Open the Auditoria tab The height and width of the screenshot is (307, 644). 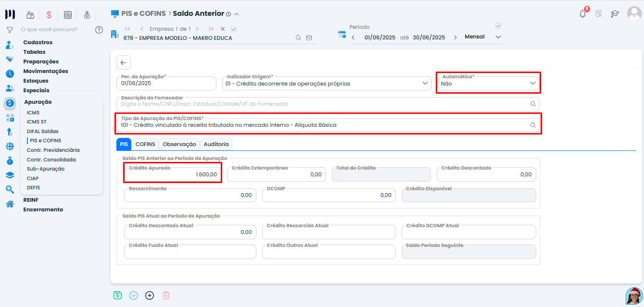point(216,144)
